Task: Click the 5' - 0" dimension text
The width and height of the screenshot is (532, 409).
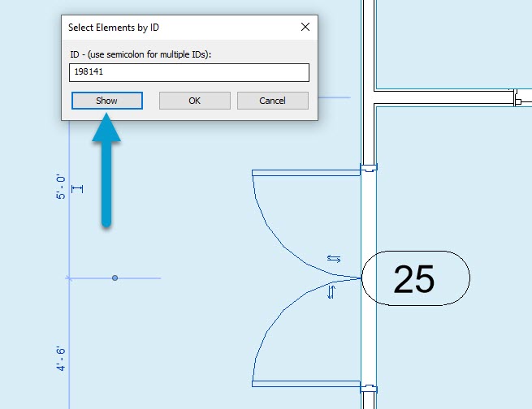Action: pos(62,187)
